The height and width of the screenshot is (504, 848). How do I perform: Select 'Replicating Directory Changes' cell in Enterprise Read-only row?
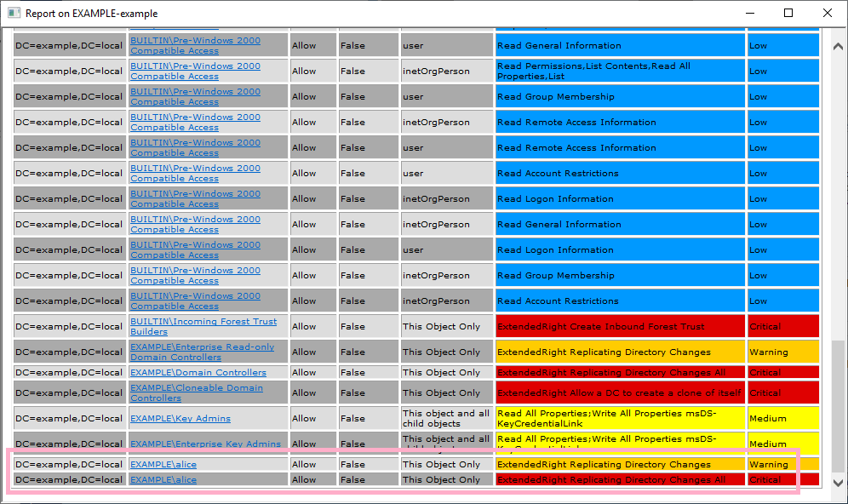click(x=621, y=352)
